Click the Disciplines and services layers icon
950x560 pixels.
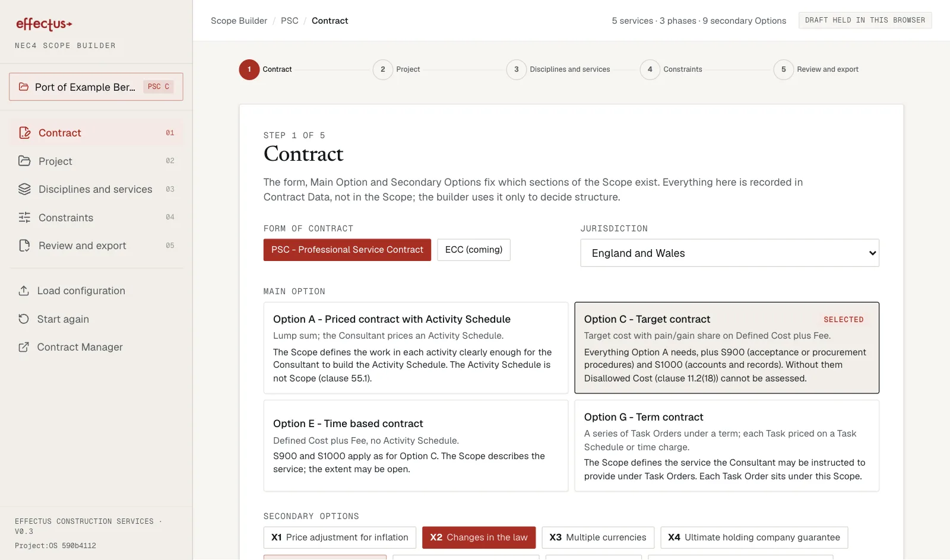[x=24, y=189]
